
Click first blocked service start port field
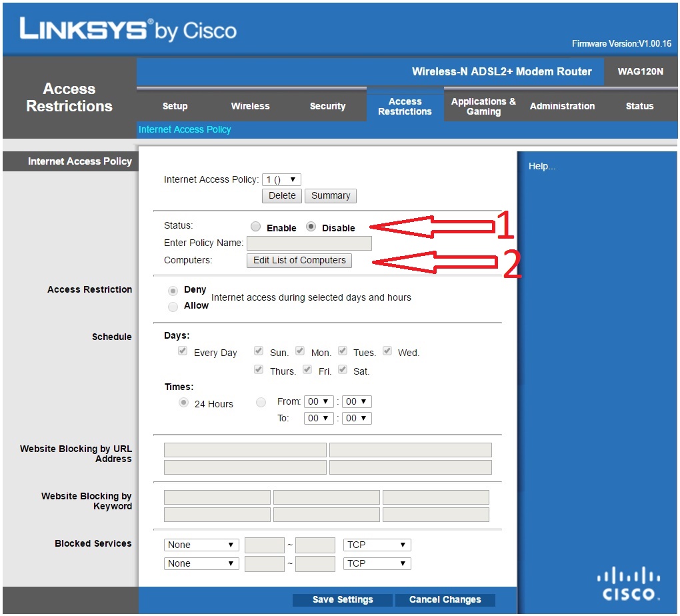pos(265,545)
